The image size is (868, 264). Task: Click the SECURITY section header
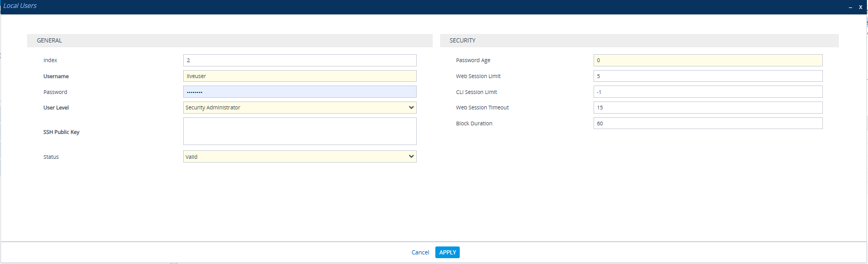(462, 40)
